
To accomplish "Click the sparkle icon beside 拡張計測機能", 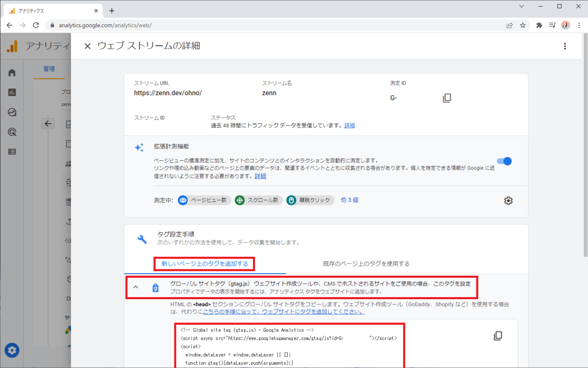I will [x=139, y=147].
